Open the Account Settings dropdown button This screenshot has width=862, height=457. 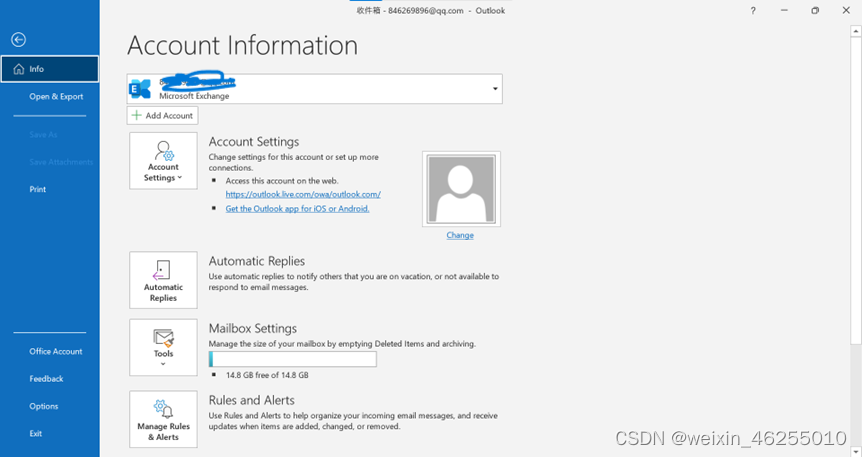coord(163,161)
